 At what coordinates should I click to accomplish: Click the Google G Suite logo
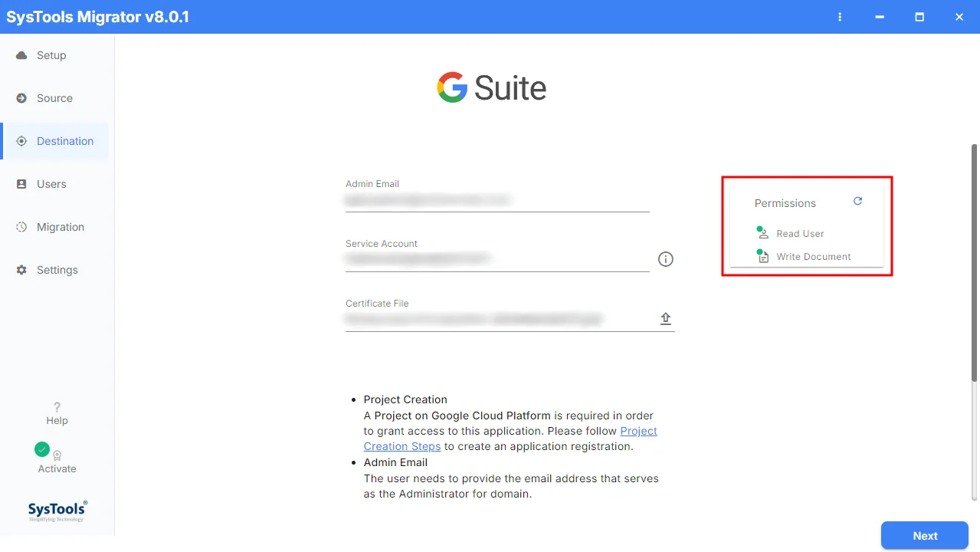491,88
